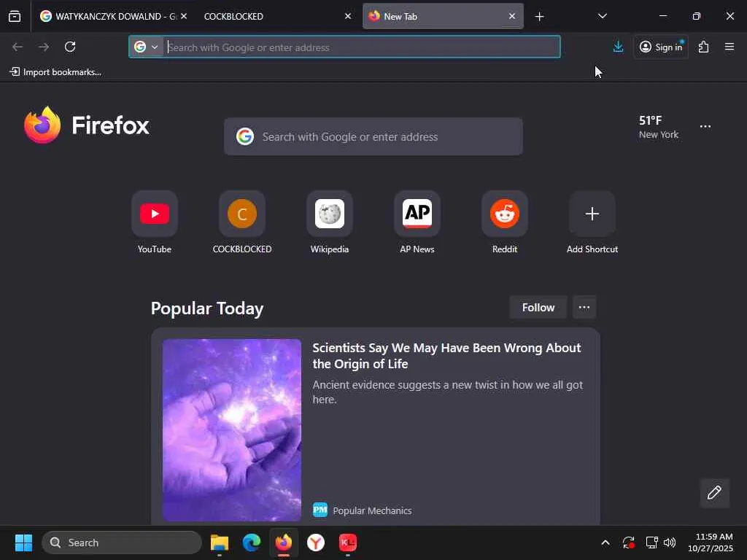The width and height of the screenshot is (747, 560).
Task: Follow the Popular Today topic
Action: [538, 308]
